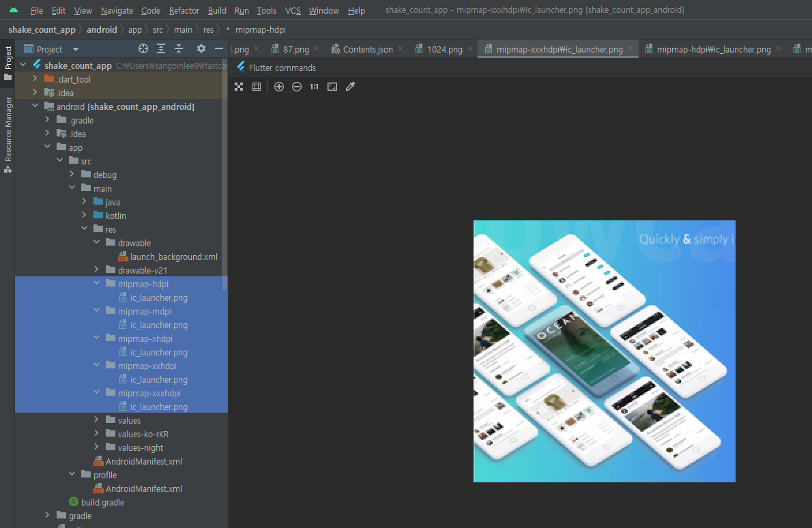Image resolution: width=812 pixels, height=528 pixels.
Task: Collapse the drawable folder
Action: pyautogui.click(x=97, y=242)
